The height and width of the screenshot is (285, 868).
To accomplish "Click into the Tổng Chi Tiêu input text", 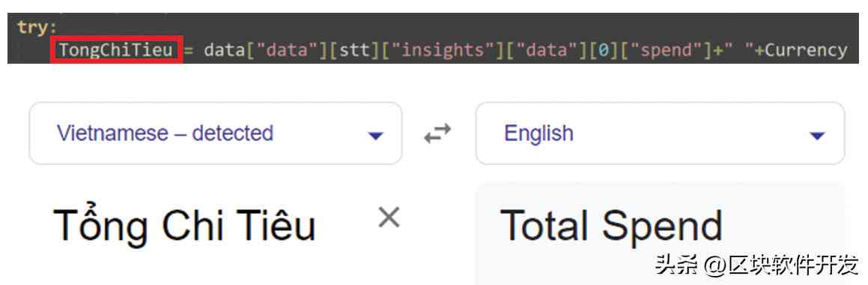I will point(184,225).
